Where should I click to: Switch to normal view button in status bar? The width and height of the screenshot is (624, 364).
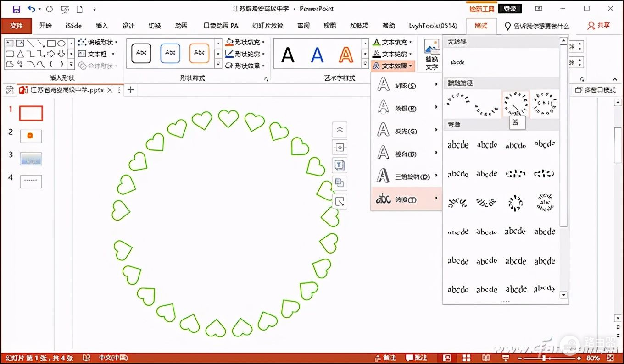coord(446,358)
